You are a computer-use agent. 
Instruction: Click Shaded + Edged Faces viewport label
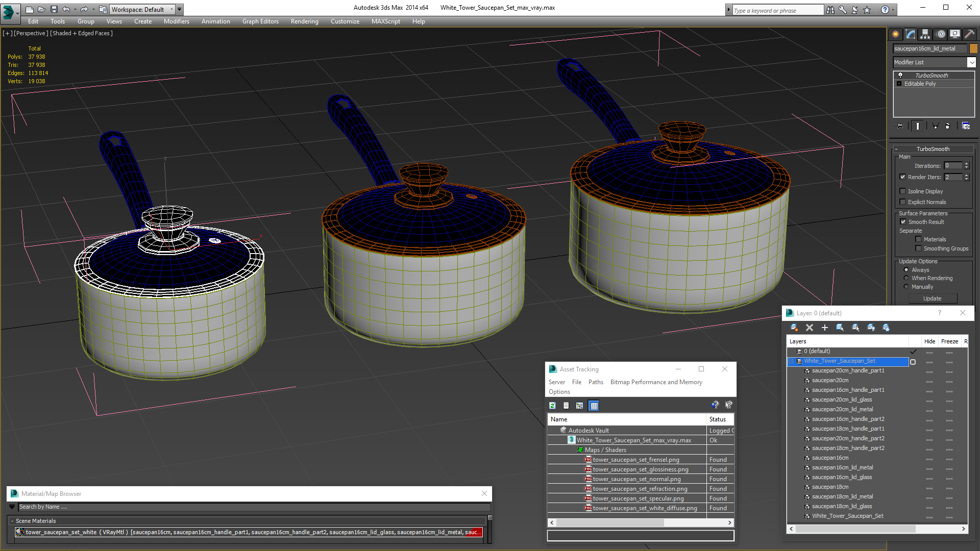81,33
